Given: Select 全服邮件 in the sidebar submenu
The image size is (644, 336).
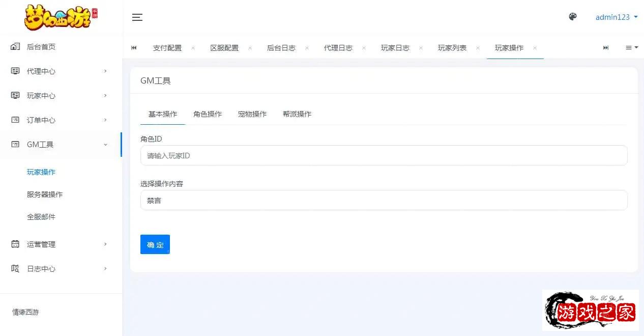Looking at the screenshot, I should click(x=41, y=216).
